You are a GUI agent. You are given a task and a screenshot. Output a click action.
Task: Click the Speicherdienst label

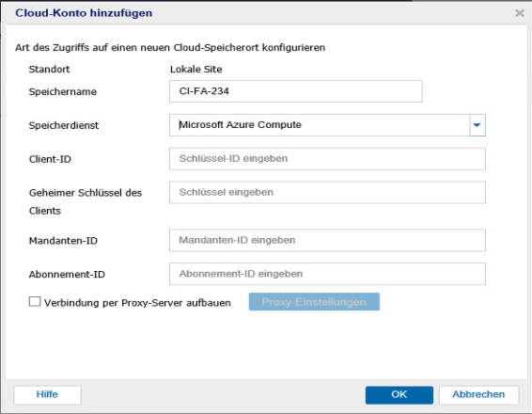point(64,125)
